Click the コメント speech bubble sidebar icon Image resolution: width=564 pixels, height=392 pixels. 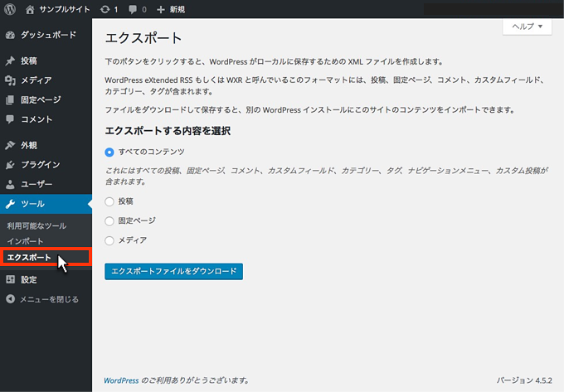(10, 119)
